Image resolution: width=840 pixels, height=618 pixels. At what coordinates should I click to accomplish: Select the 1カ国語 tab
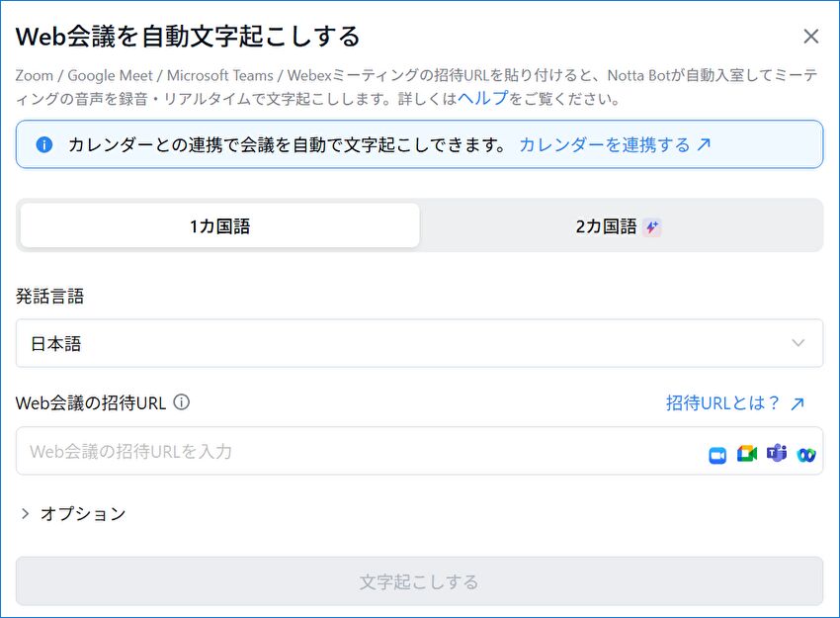click(x=220, y=226)
